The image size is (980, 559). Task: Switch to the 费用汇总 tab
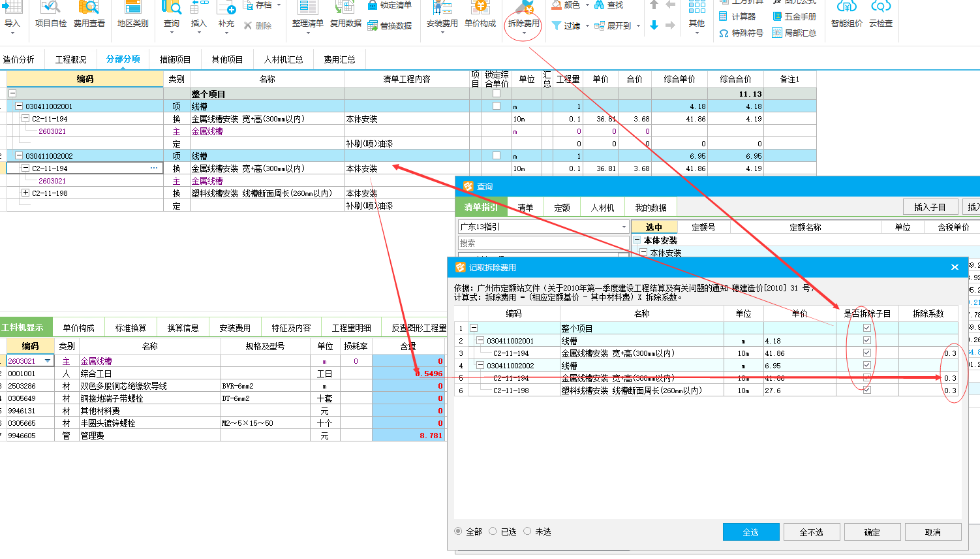click(340, 59)
